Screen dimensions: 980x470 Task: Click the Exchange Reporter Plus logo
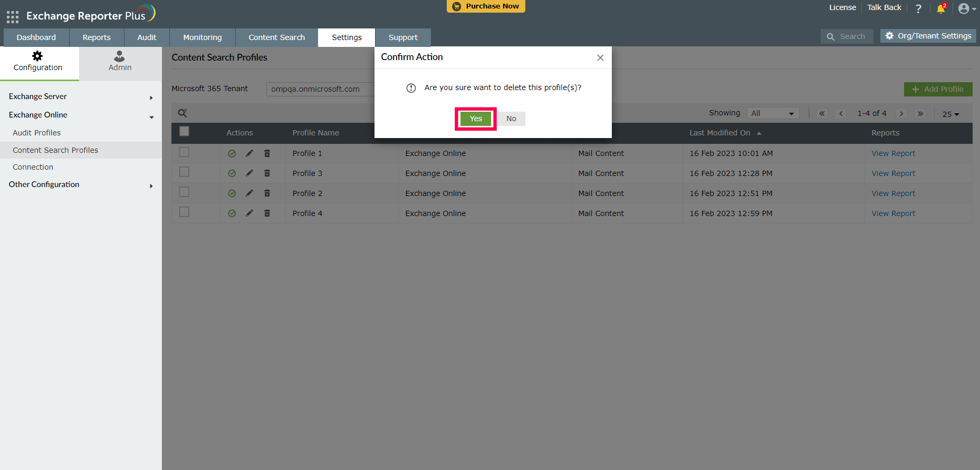(x=91, y=14)
